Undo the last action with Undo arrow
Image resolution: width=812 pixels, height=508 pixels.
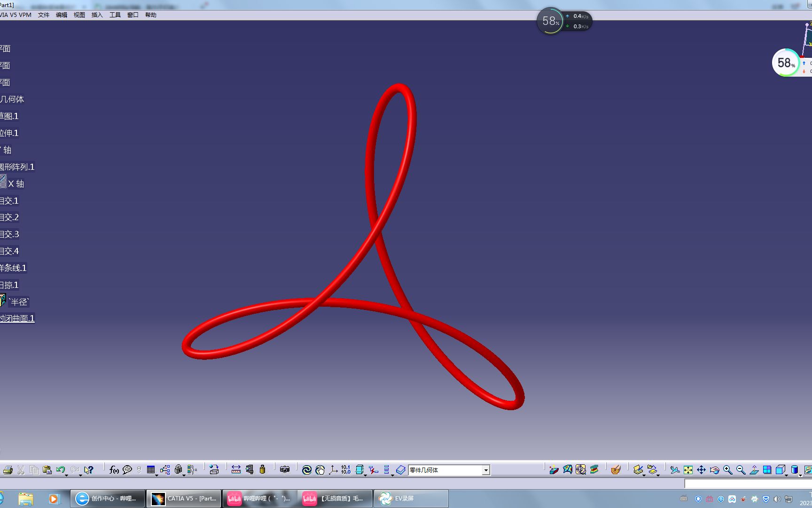(x=60, y=469)
